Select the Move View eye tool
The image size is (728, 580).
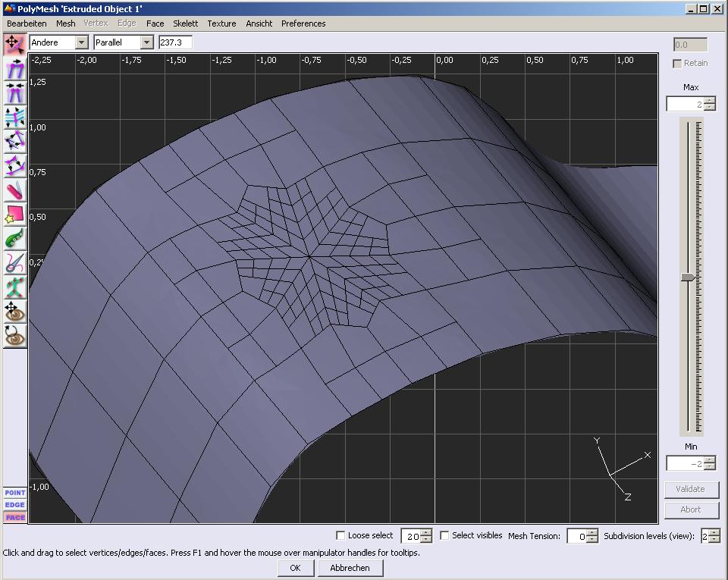click(x=14, y=312)
